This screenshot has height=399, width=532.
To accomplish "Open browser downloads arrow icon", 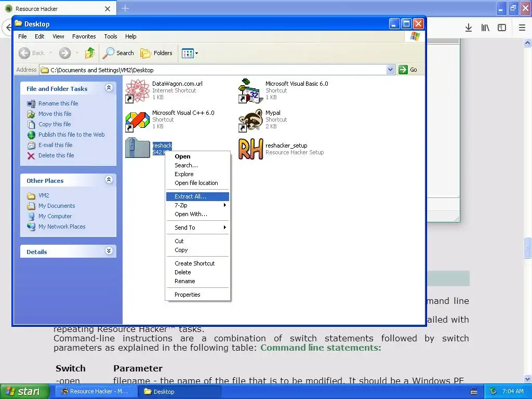I will tap(469, 28).
